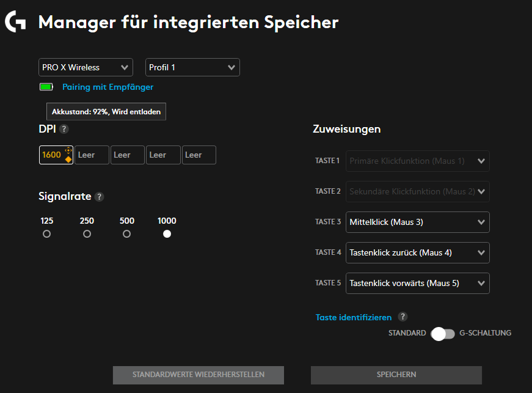This screenshot has height=393, width=532.
Task: Click the green battery status icon
Action: point(46,87)
